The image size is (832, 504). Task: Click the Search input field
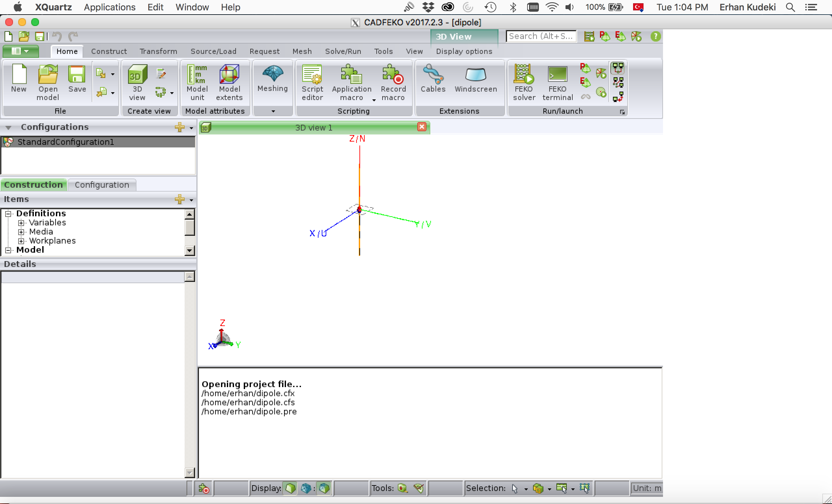(x=540, y=36)
